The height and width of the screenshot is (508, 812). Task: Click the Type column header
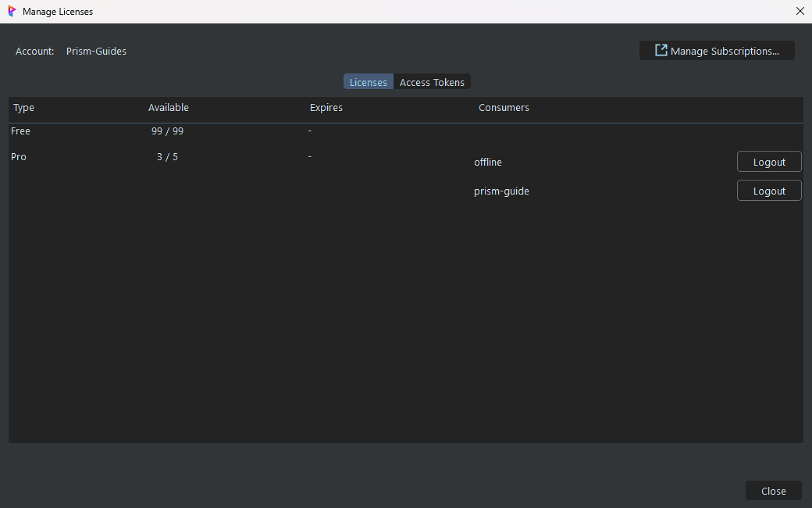[x=24, y=108]
